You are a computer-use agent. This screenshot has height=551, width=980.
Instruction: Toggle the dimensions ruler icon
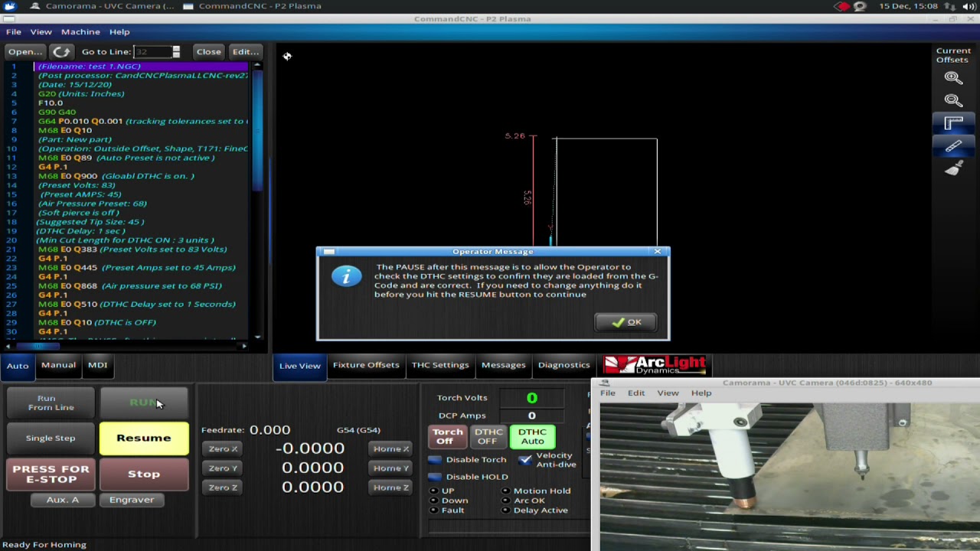(x=953, y=122)
